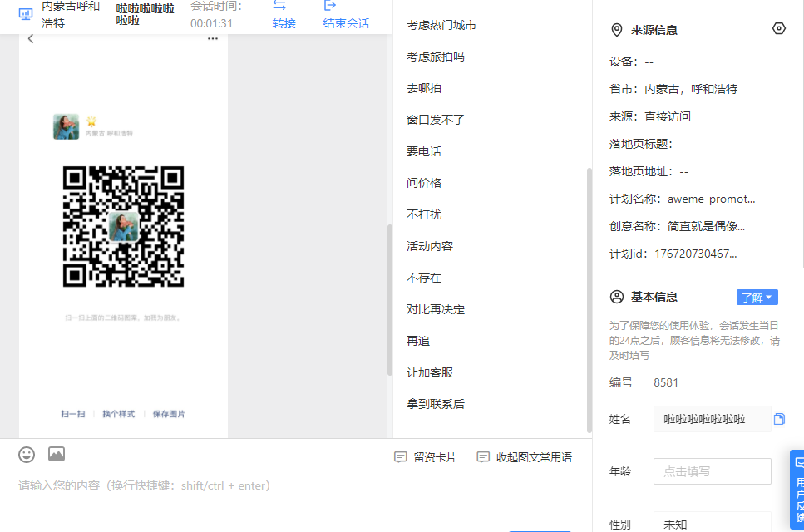Click the 编号 value 8581

666,383
